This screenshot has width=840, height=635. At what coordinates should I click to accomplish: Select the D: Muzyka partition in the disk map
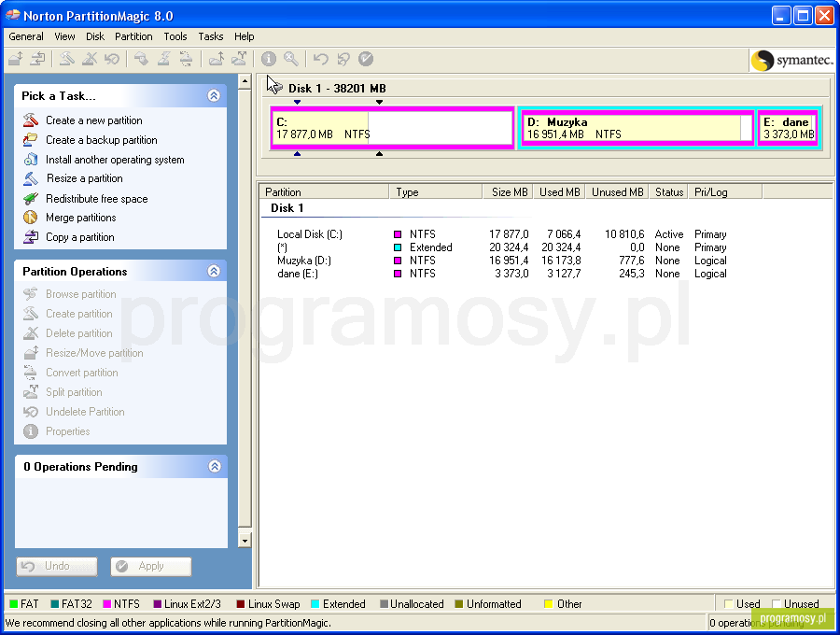(637, 128)
